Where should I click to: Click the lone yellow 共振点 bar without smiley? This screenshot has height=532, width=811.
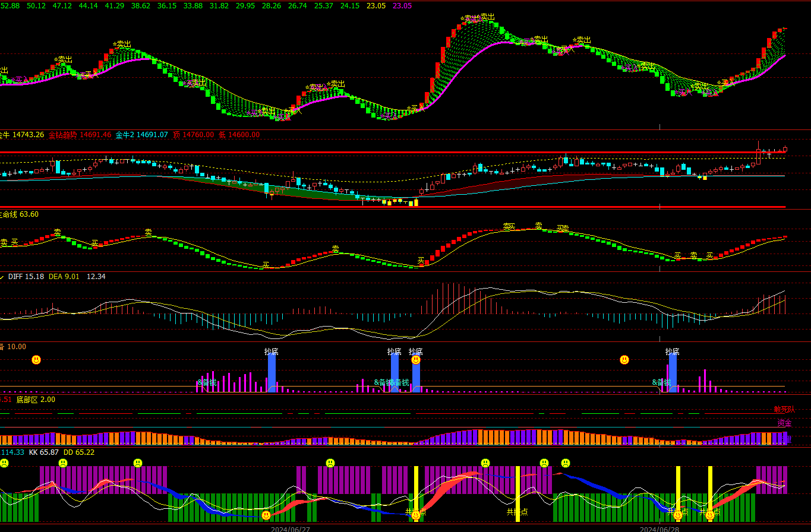[x=517, y=493]
